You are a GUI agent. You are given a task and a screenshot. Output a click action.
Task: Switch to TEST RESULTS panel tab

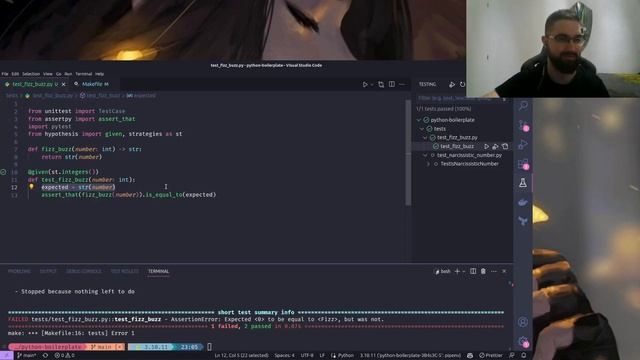124,271
